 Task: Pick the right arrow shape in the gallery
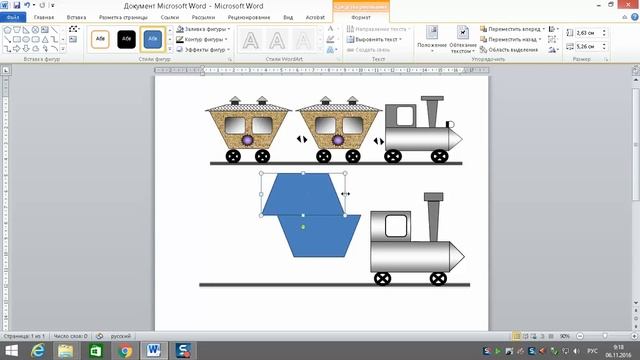point(17,49)
